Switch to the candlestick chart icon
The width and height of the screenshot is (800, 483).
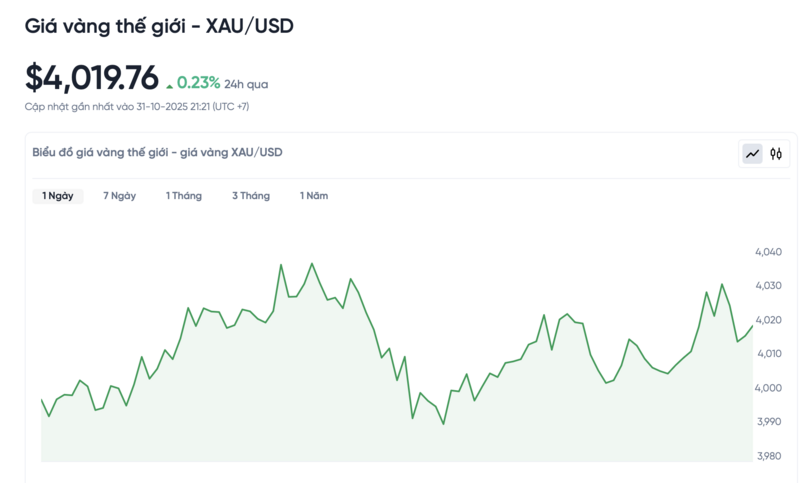(776, 154)
